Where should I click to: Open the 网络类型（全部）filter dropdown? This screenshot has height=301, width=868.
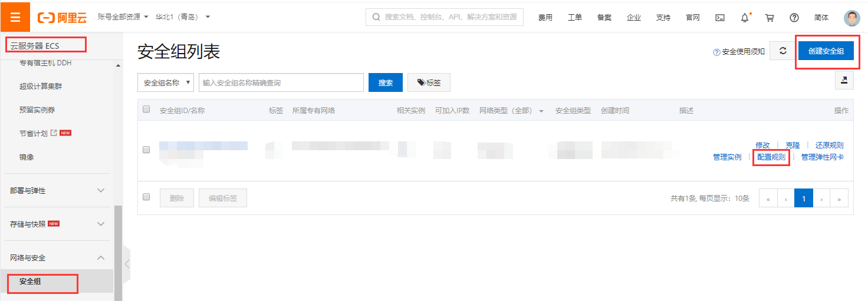511,110
